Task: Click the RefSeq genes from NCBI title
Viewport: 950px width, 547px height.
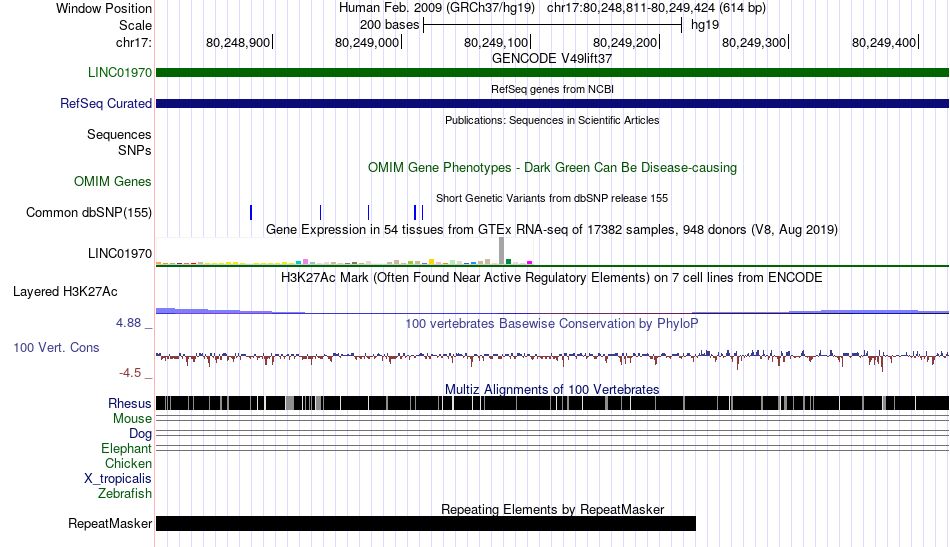Action: point(552,89)
